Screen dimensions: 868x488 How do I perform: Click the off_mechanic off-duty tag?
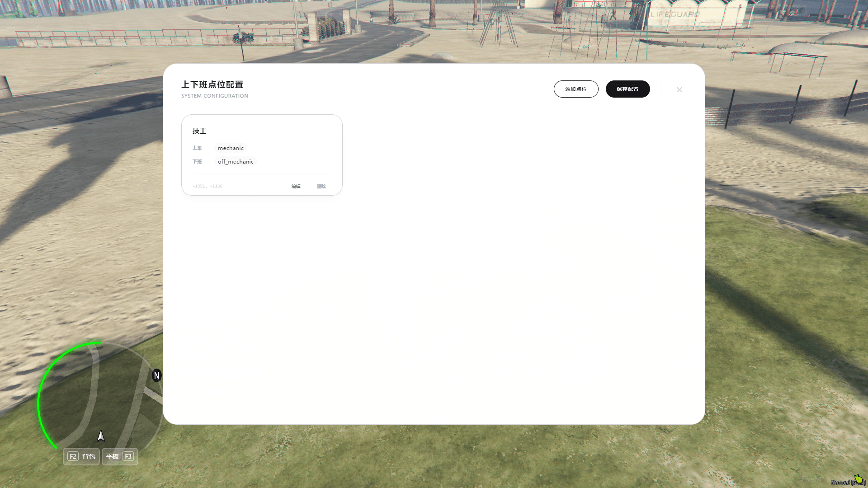[236, 162]
